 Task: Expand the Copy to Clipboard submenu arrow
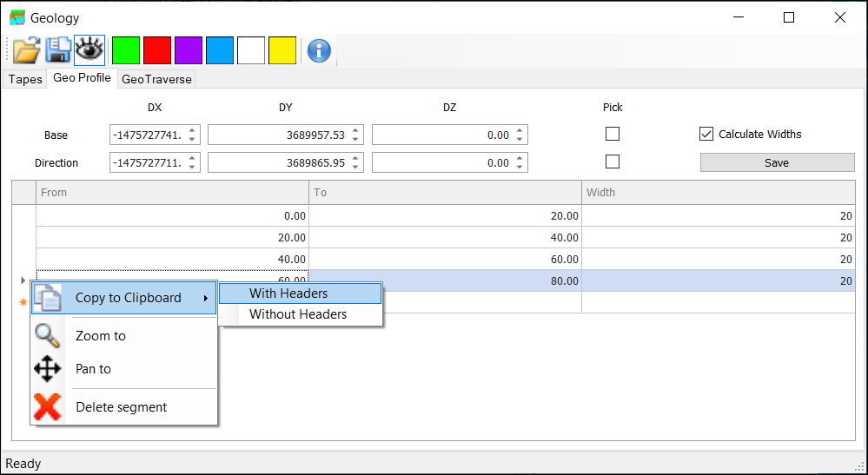tap(206, 299)
